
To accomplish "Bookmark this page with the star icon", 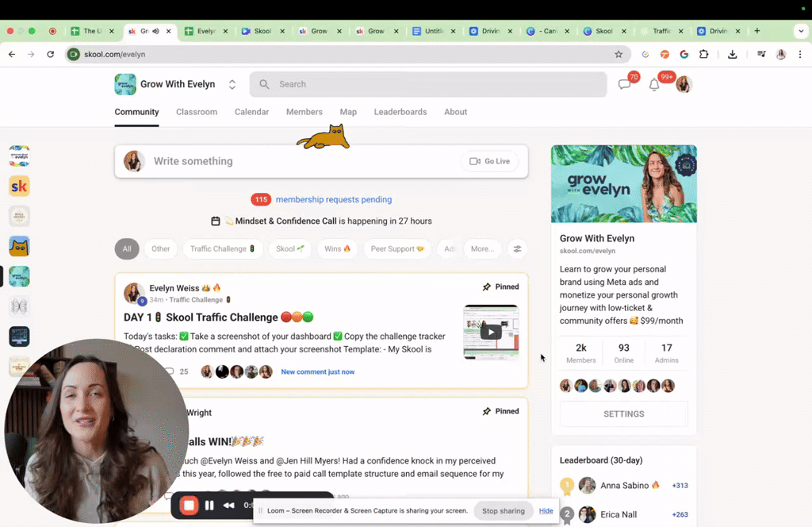I will [x=619, y=54].
